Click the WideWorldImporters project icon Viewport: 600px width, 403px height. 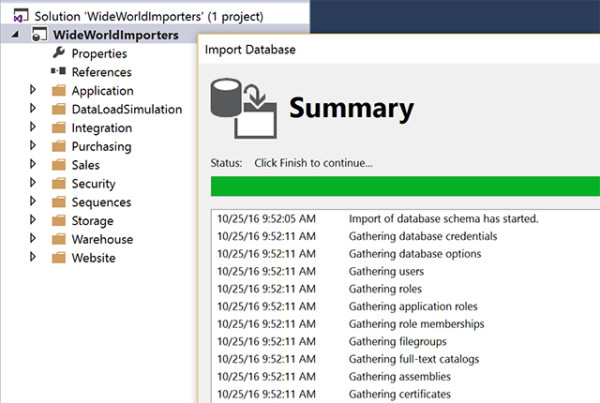pyautogui.click(x=39, y=35)
